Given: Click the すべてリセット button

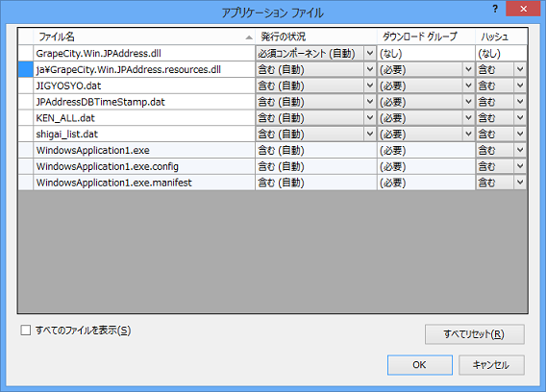Looking at the screenshot, I should pos(474,334).
